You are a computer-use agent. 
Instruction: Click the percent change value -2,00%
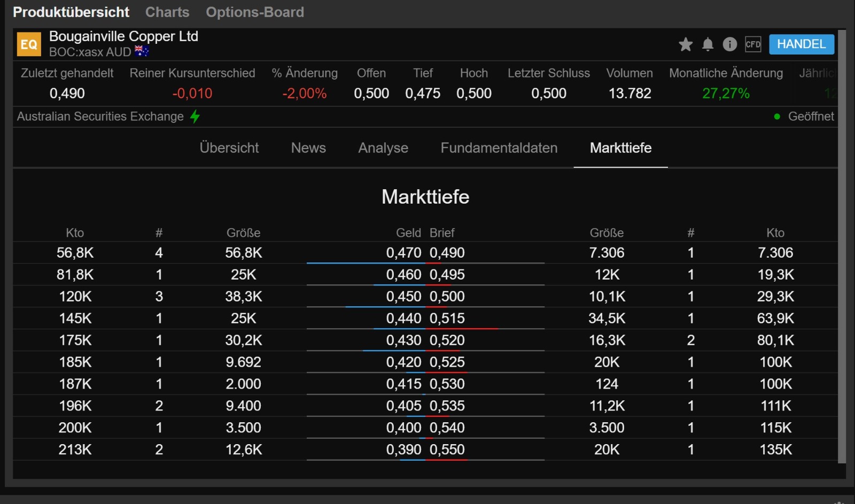(x=305, y=94)
